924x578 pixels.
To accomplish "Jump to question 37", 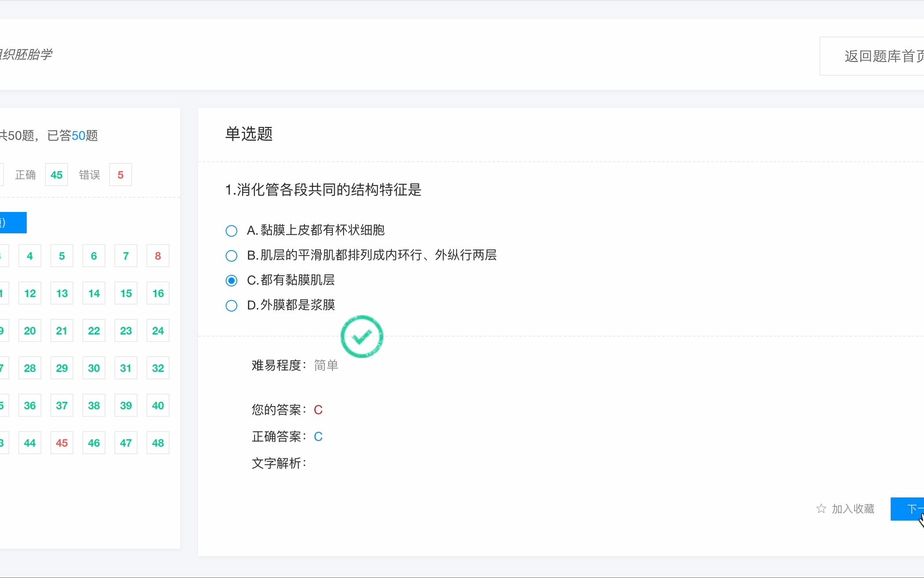I will [x=62, y=406].
